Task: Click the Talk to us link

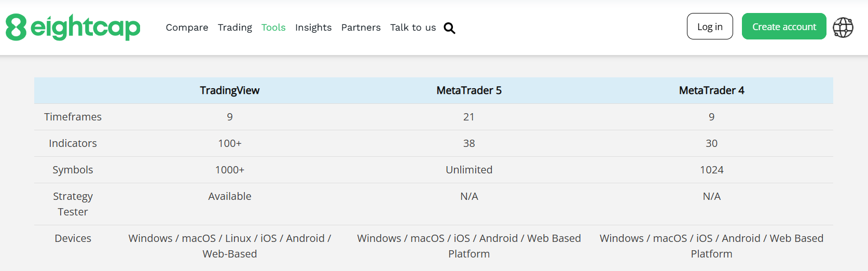Action: [x=413, y=28]
